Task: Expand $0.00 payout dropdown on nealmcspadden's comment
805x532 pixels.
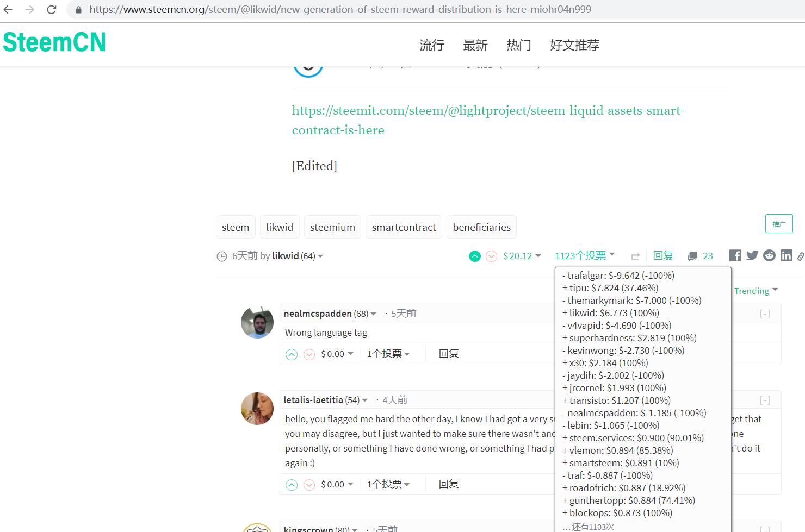Action: (337, 354)
